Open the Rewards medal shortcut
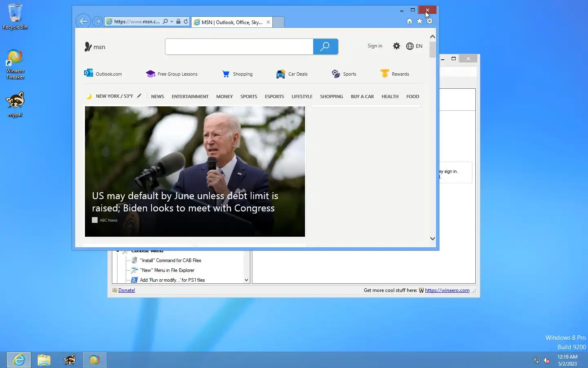588x368 pixels. click(394, 74)
